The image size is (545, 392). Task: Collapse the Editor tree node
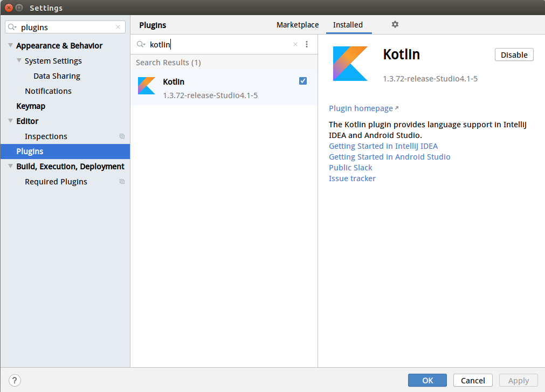(10, 121)
